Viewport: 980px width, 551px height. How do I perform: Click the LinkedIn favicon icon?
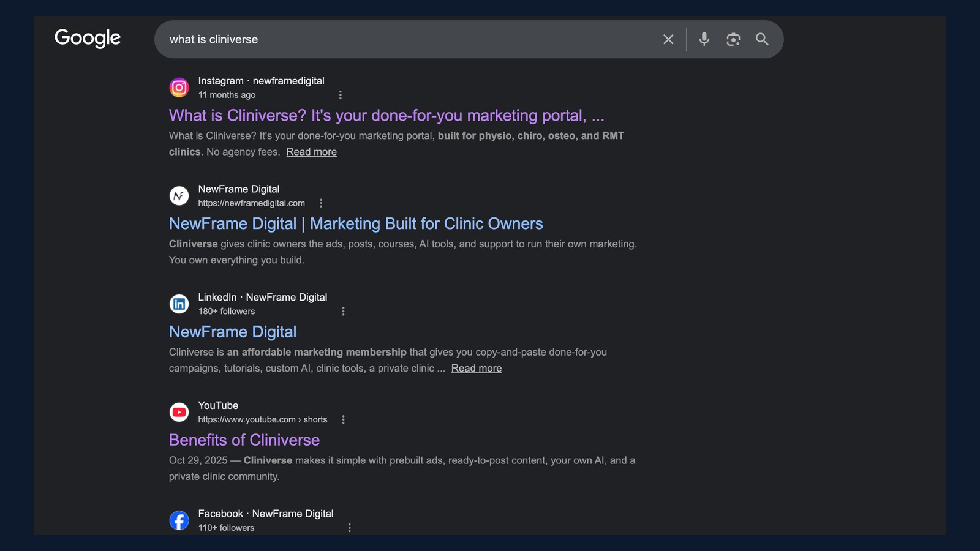click(179, 304)
